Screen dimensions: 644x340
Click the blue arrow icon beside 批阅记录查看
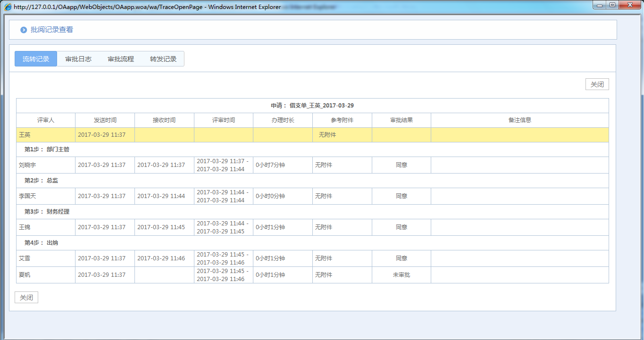tap(24, 30)
